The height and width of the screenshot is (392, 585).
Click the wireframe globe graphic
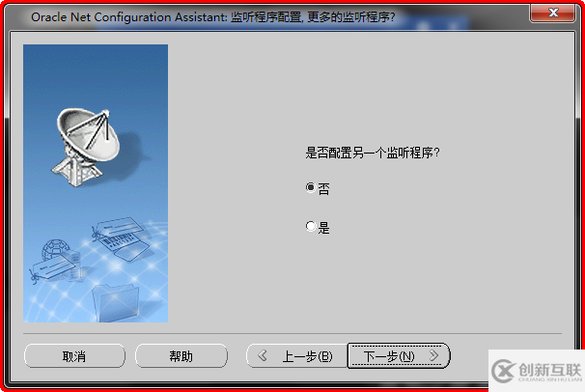coord(56,250)
